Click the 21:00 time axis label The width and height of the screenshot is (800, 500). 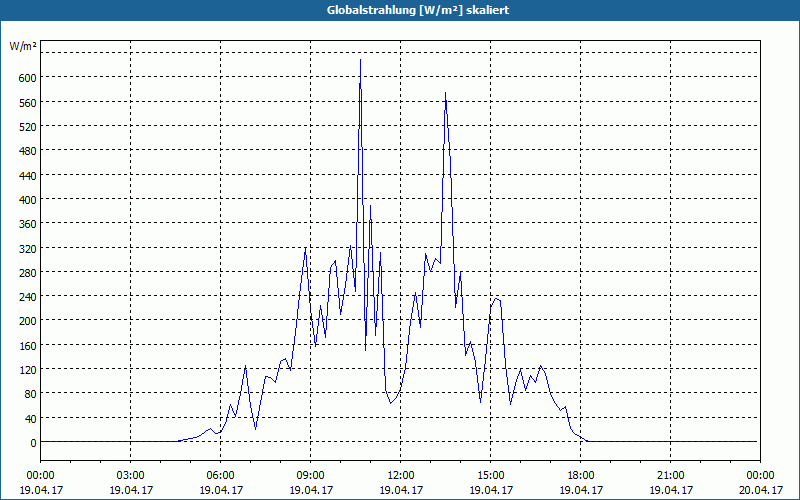670,476
